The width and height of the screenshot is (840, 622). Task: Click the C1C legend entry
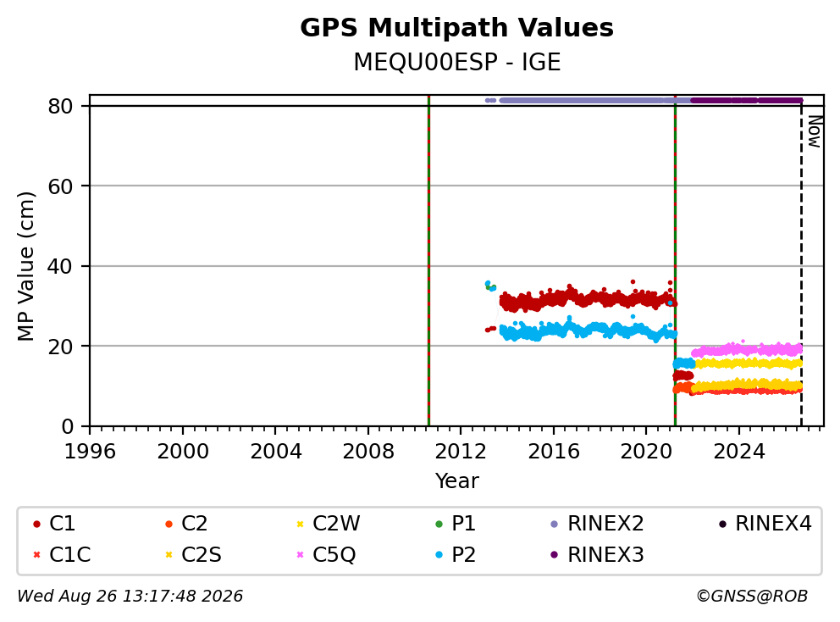pyautogui.click(x=62, y=554)
